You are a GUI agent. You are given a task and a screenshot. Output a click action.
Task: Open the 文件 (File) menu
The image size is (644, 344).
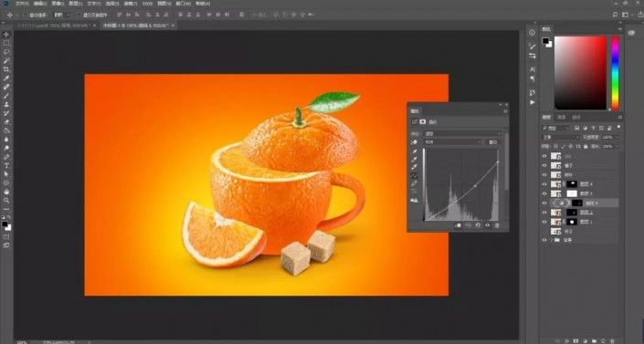tap(22, 4)
